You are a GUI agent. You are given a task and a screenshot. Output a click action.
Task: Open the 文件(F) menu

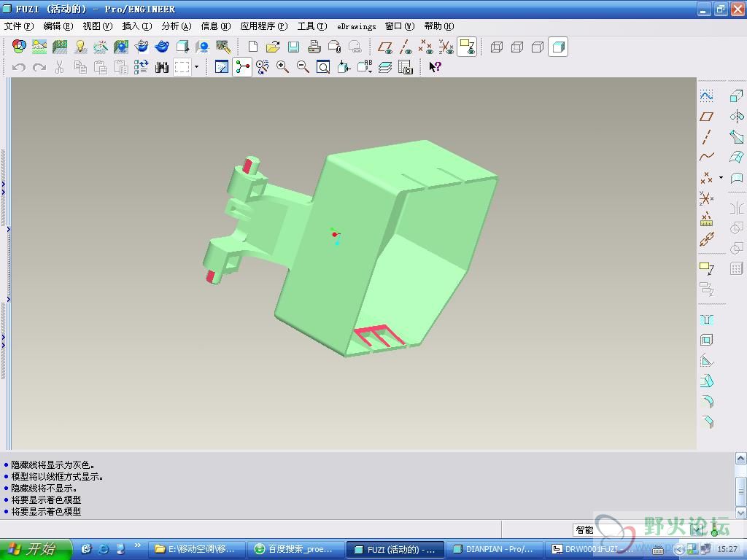pyautogui.click(x=19, y=26)
